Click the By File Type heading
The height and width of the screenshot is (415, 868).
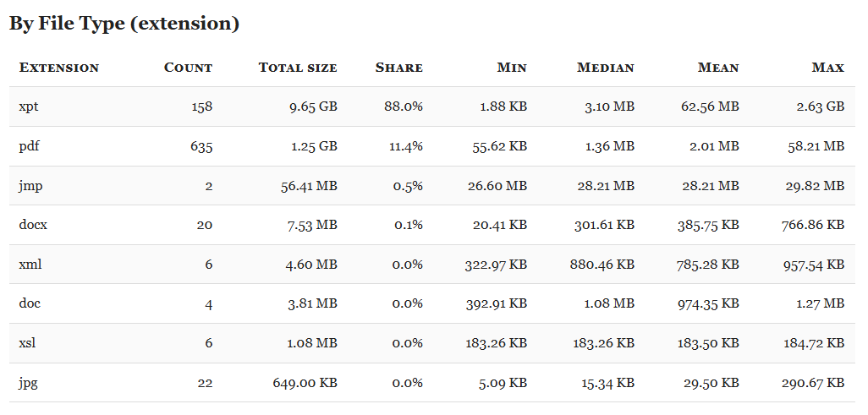point(124,24)
